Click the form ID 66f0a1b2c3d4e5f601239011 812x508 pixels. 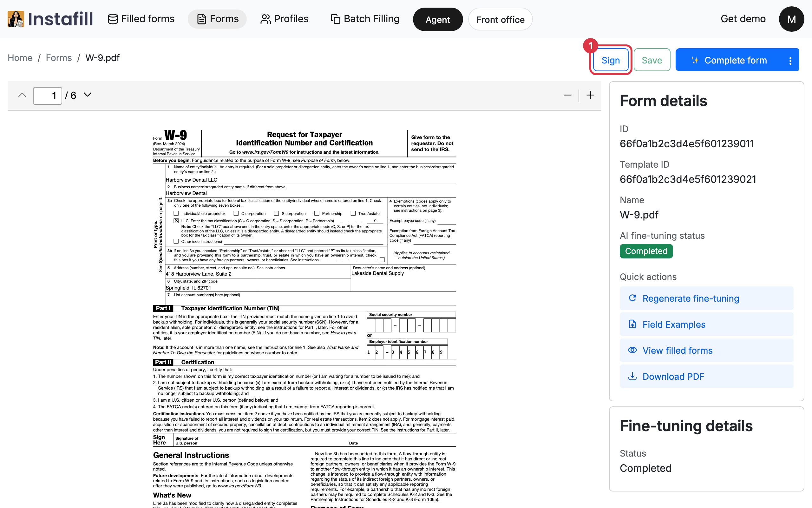click(687, 144)
